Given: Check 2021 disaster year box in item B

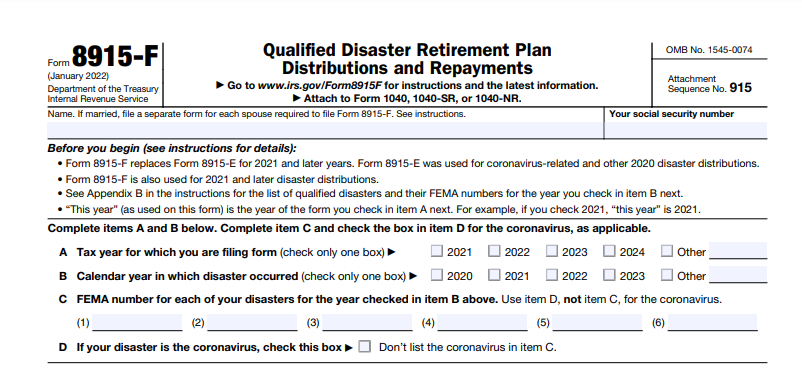Looking at the screenshot, I should click(494, 275).
